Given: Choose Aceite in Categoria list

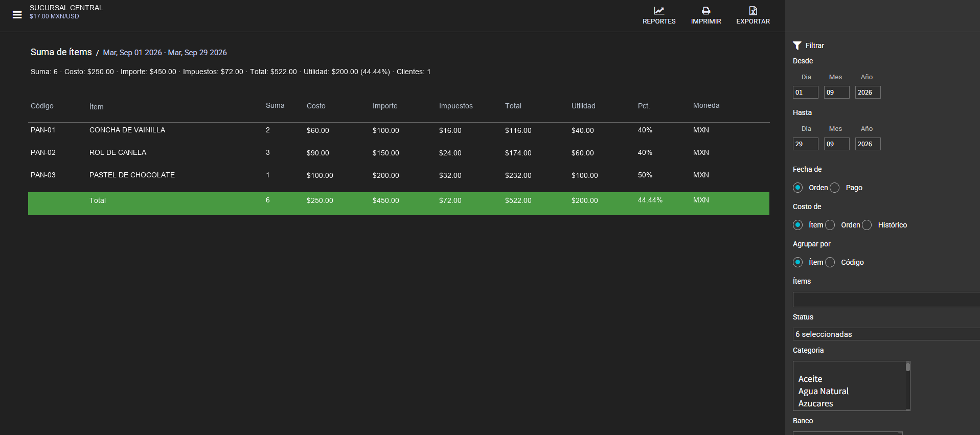Looking at the screenshot, I should tap(810, 379).
